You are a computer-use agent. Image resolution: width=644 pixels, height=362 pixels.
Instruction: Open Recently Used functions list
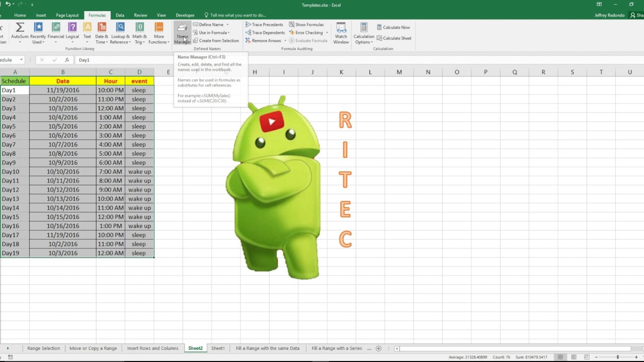[38, 33]
